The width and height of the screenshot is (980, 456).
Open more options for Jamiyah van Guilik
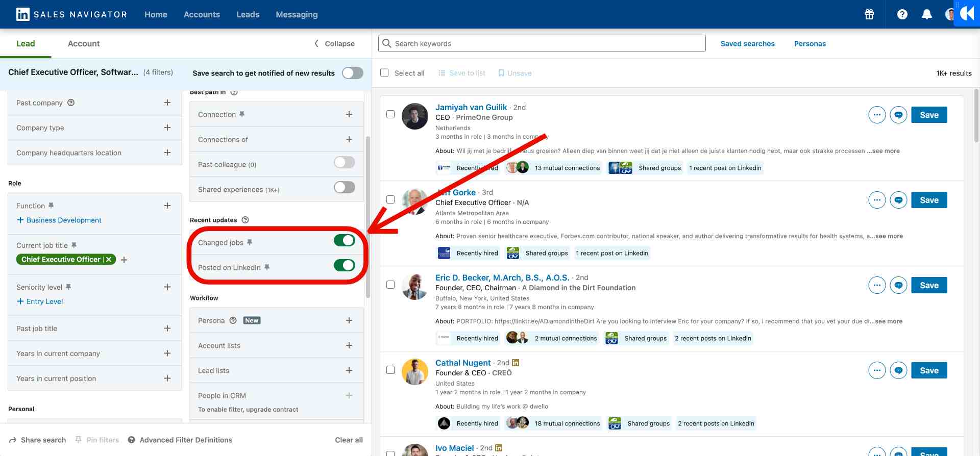[x=877, y=115]
